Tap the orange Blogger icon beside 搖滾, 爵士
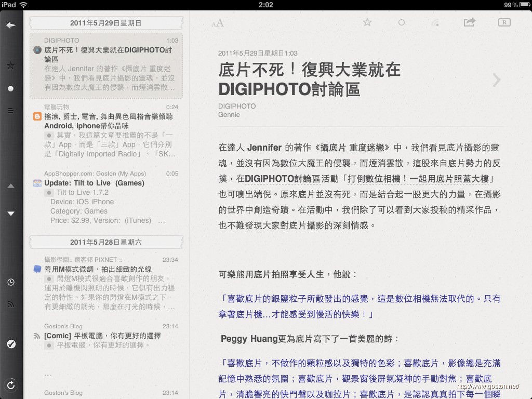Image resolution: width=532 pixels, height=399 pixels. click(37, 117)
